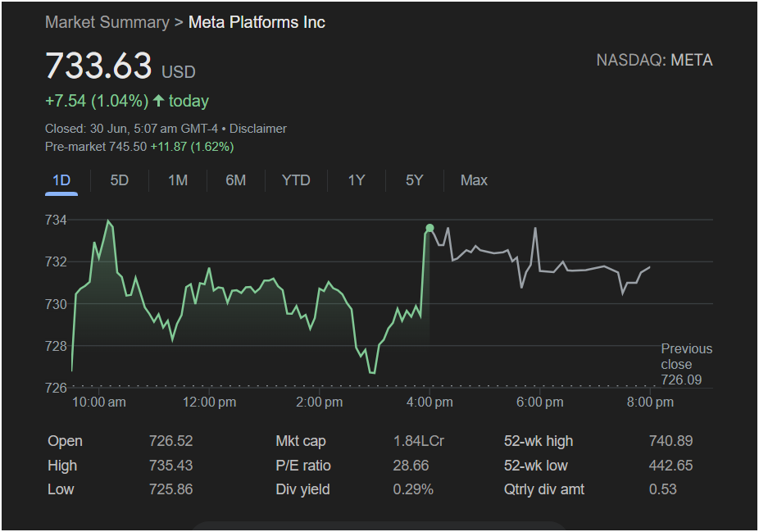Click the NASDAQ: META ticker label

tap(654, 60)
